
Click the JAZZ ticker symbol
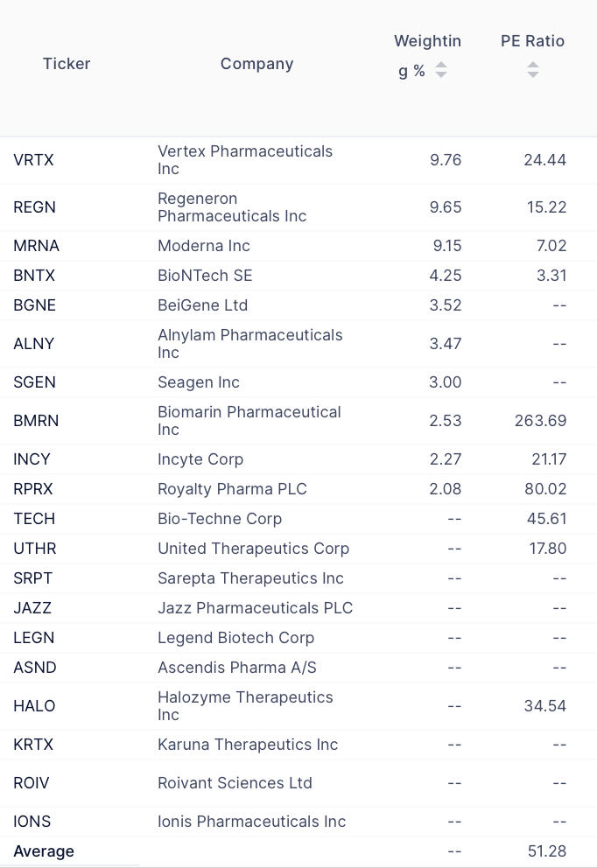tap(32, 608)
